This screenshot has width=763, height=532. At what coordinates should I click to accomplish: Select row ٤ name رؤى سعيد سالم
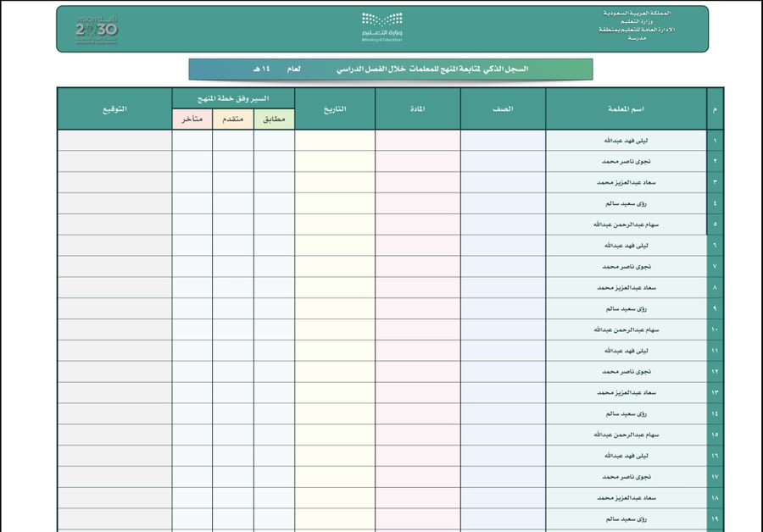click(x=626, y=203)
